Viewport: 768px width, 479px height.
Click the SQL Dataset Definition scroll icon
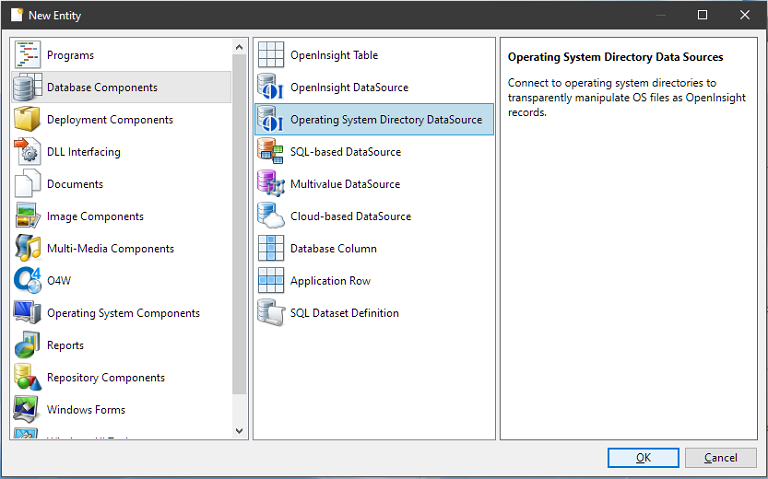(x=271, y=312)
